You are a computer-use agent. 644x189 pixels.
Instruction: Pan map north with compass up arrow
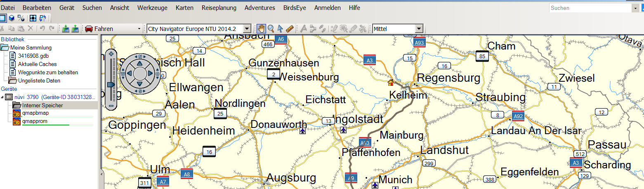[139, 64]
